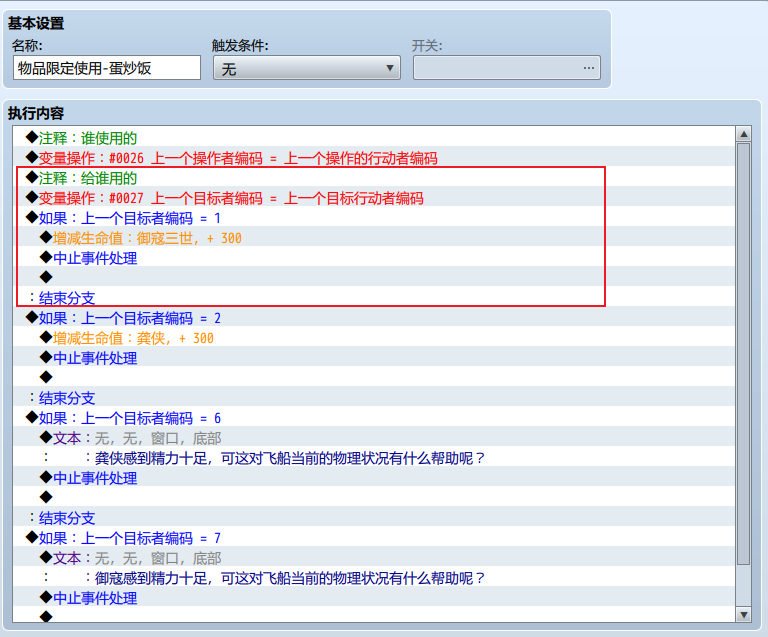The height and width of the screenshot is (637, 768).
Task: Click the 名称 input field with 物品限定使用-蛋炒饭
Action: pyautogui.click(x=107, y=68)
